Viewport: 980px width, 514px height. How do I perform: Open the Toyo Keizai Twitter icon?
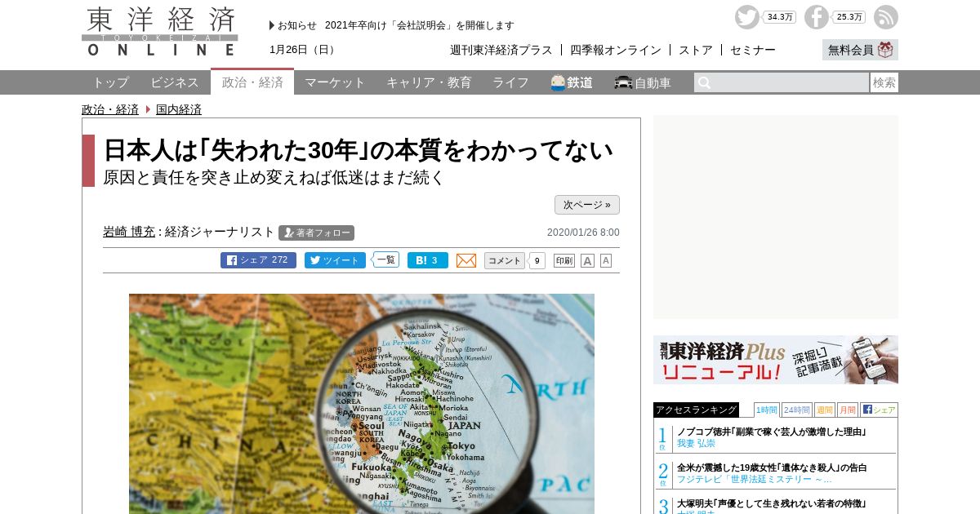click(746, 17)
